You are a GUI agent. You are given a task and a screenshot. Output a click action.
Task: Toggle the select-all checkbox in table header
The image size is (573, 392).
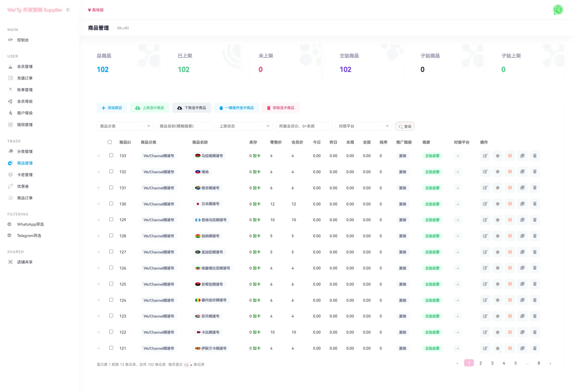pyautogui.click(x=110, y=142)
